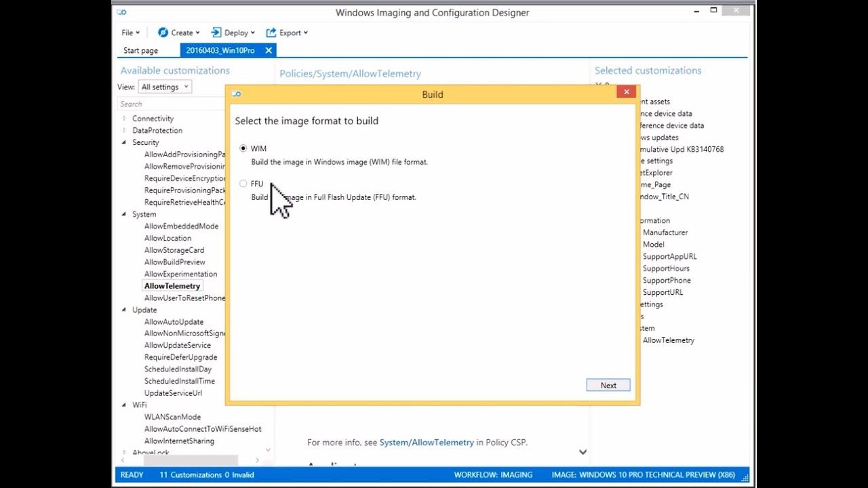Click the Create toolbar icon
The image size is (868, 488).
(163, 33)
